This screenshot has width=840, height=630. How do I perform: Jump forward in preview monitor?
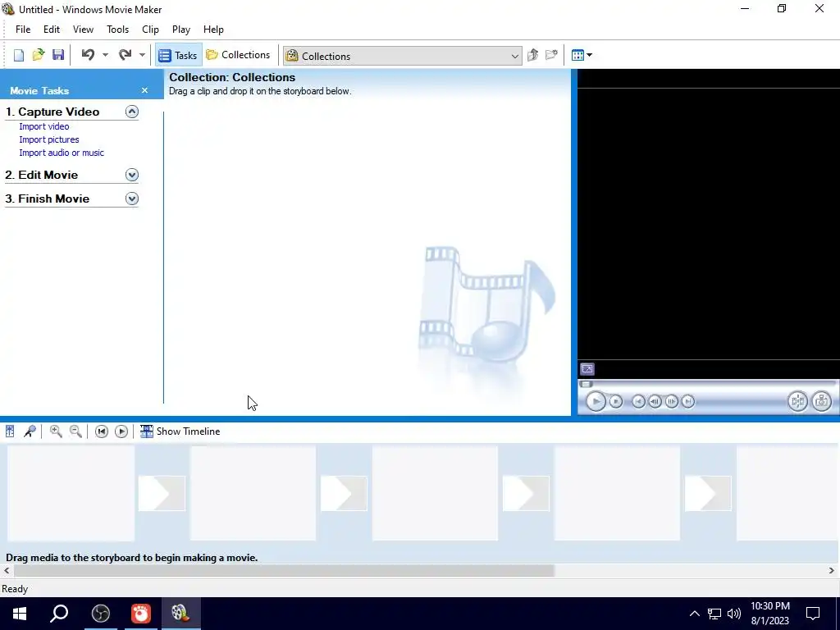[688, 401]
